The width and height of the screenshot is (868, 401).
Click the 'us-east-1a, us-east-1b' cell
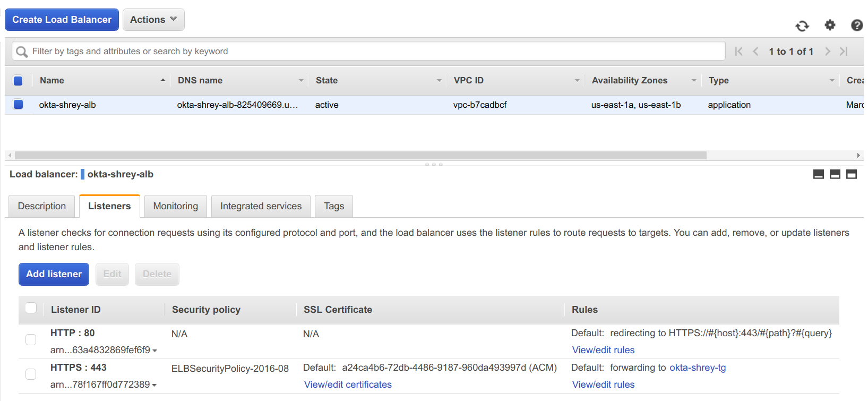click(636, 105)
